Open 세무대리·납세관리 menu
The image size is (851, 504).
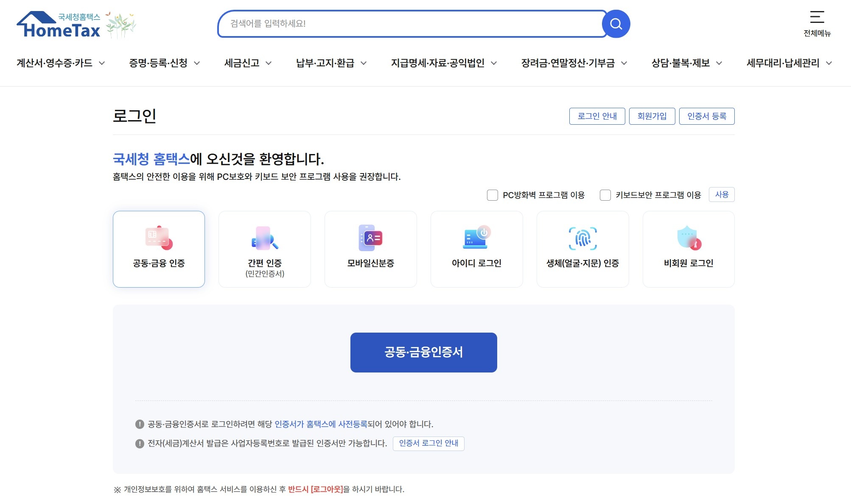tap(783, 63)
